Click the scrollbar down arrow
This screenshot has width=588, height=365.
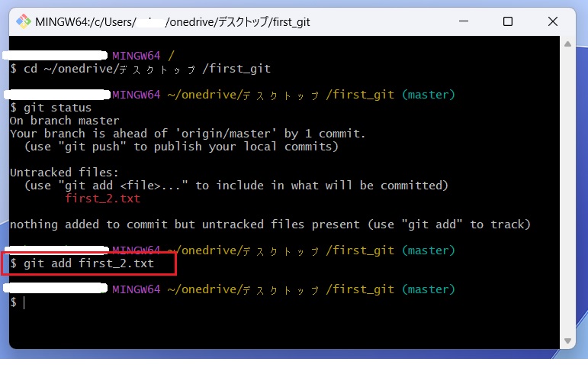(x=567, y=341)
